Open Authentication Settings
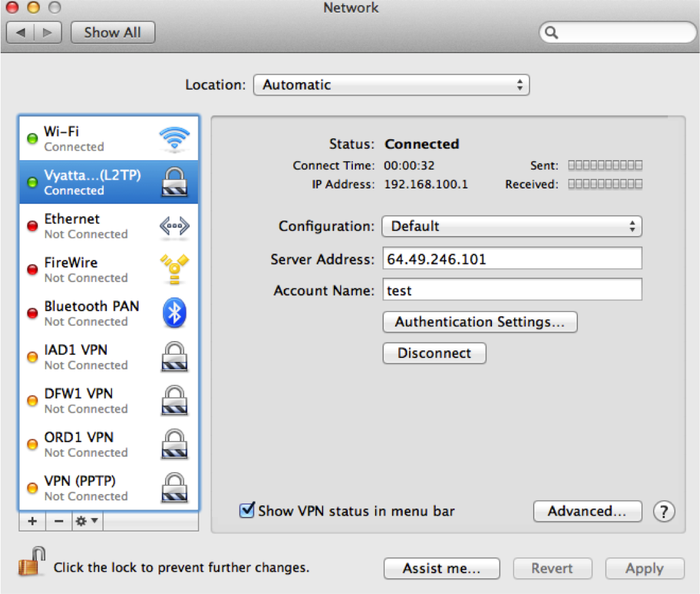The width and height of the screenshot is (700, 594). click(480, 322)
